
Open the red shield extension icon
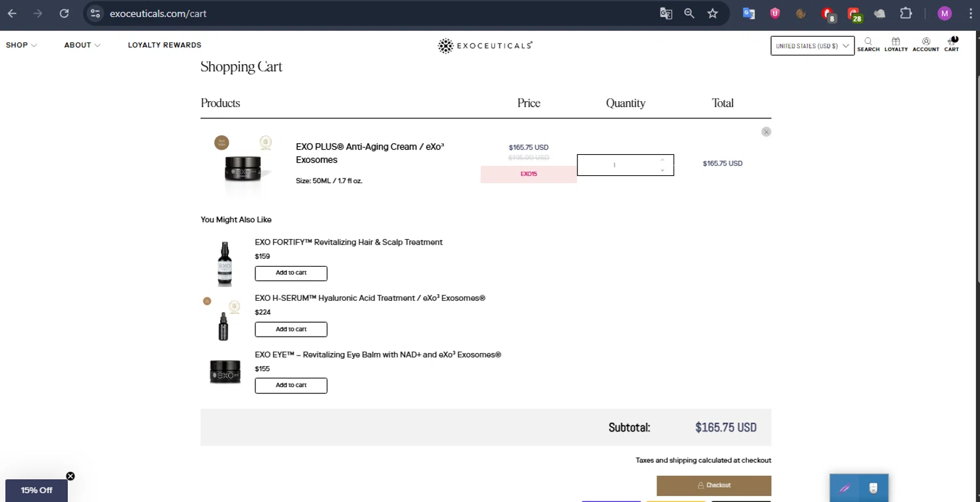click(775, 13)
